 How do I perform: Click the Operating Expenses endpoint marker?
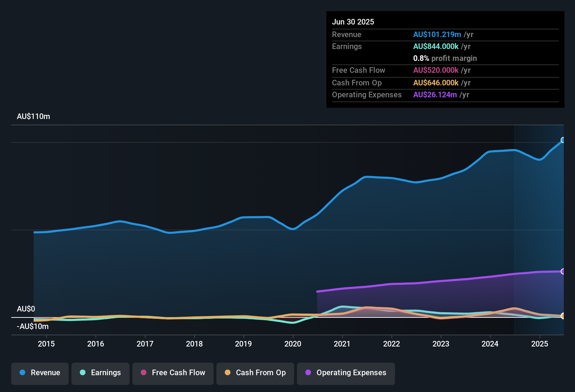(x=563, y=271)
